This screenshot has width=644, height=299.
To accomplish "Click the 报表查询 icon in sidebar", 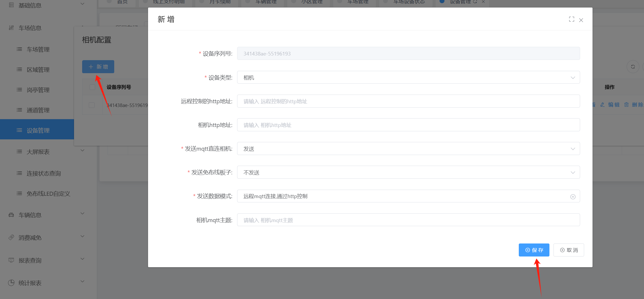I will click(x=11, y=260).
